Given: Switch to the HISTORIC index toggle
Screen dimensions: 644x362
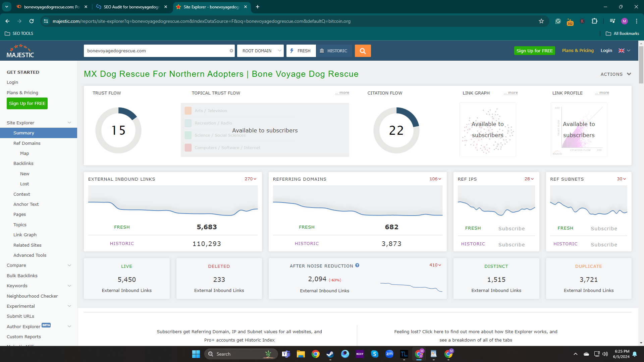Looking at the screenshot, I should click(x=334, y=51).
